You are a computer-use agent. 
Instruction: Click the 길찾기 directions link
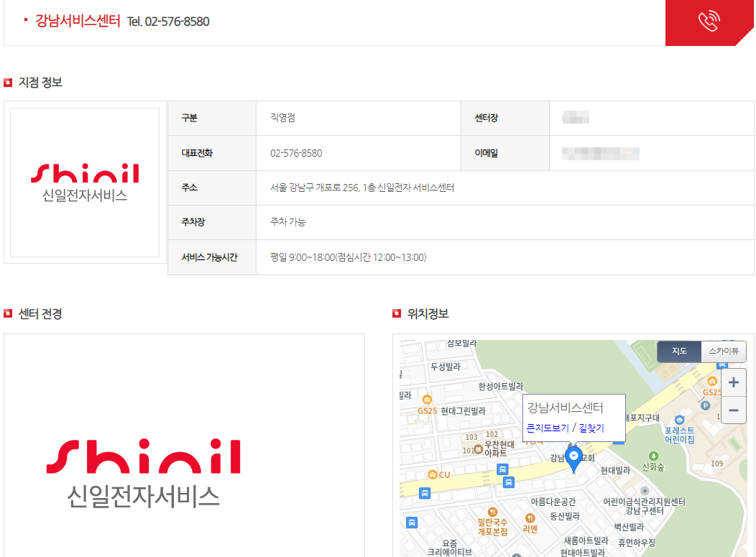[593, 427]
